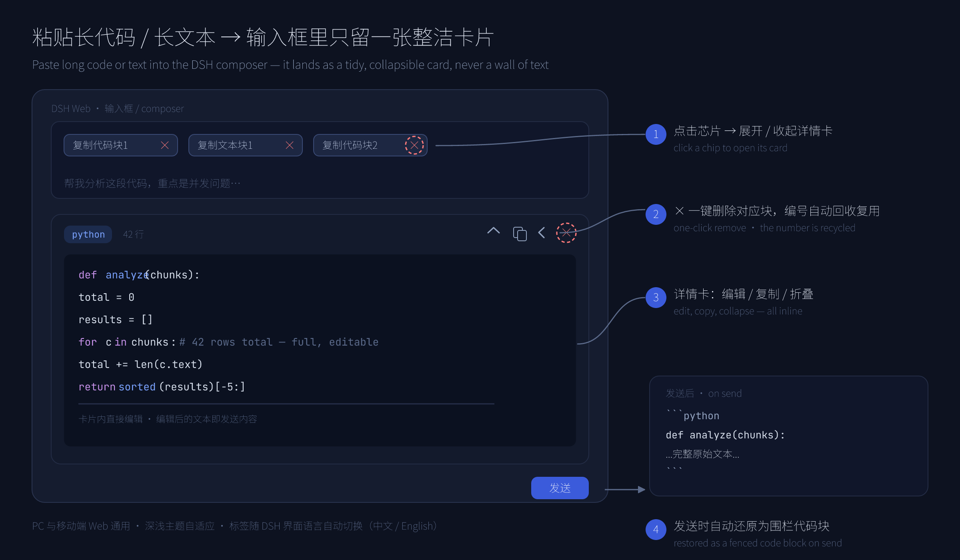Collapse the python card with the up chevron
Image resolution: width=960 pixels, height=560 pixels.
click(494, 231)
